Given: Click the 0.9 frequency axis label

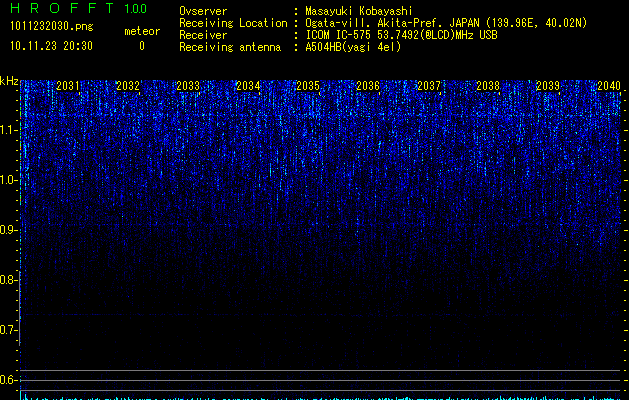Looking at the screenshot, I should tap(8, 230).
